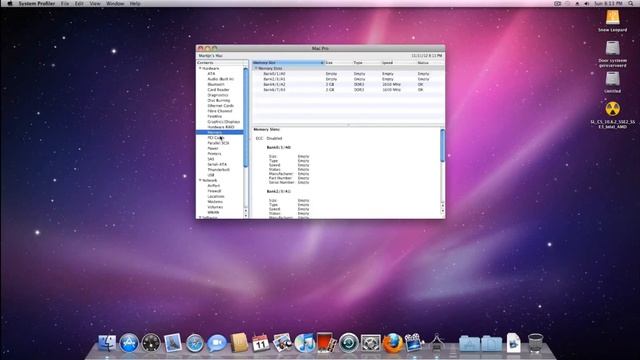Click the volume icon in menu bar
This screenshot has width=640, height=360.
(587, 3)
